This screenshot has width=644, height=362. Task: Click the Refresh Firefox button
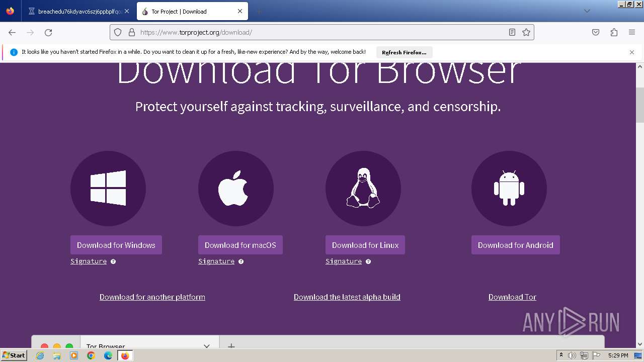[404, 52]
